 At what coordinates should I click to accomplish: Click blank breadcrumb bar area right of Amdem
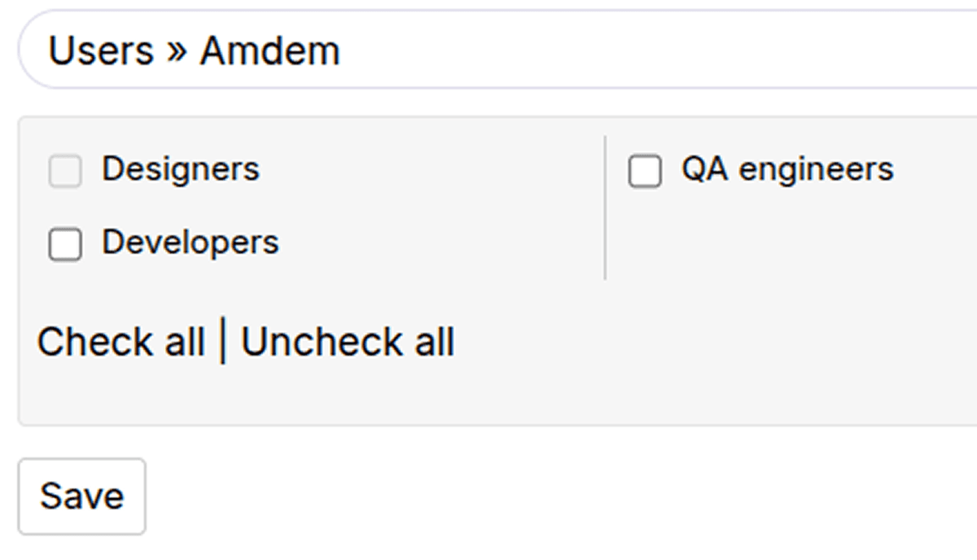point(651,50)
